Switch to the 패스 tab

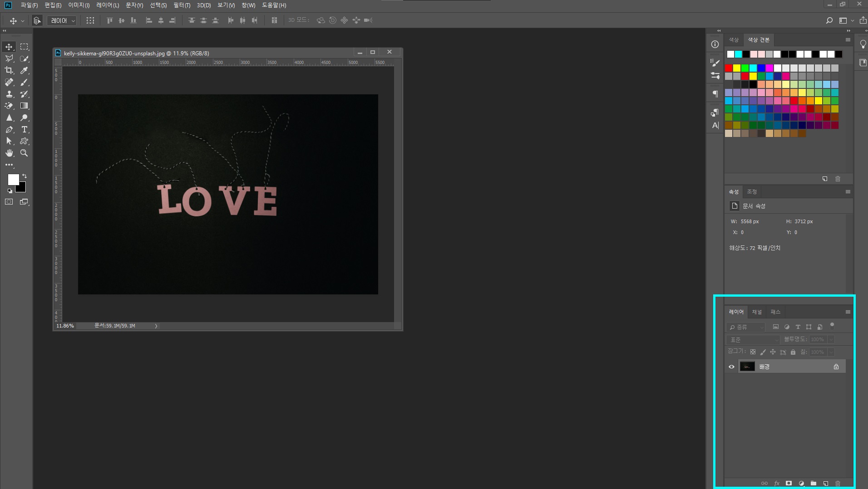coord(775,312)
